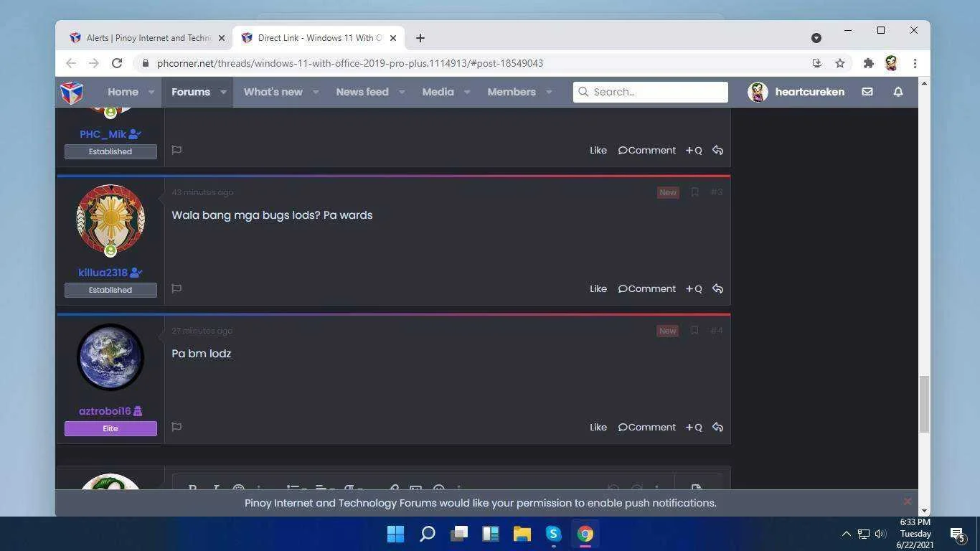Open the Chrome extensions puzzle icon

click(x=868, y=63)
